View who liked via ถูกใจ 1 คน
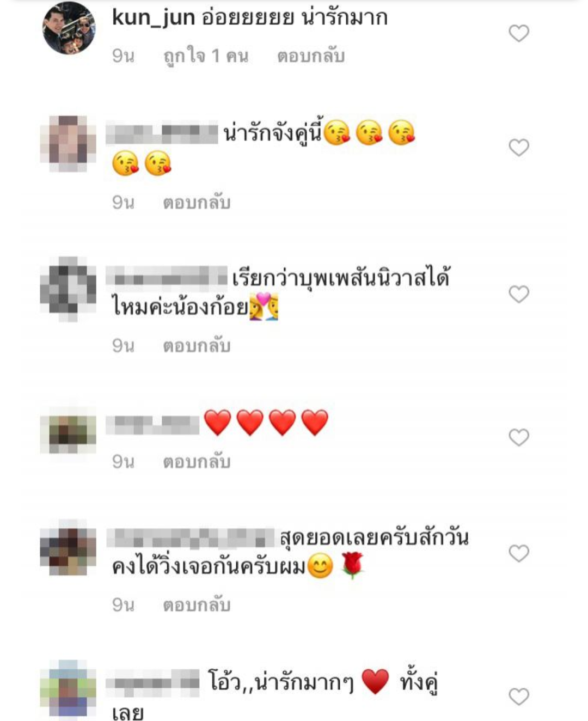 (x=206, y=56)
